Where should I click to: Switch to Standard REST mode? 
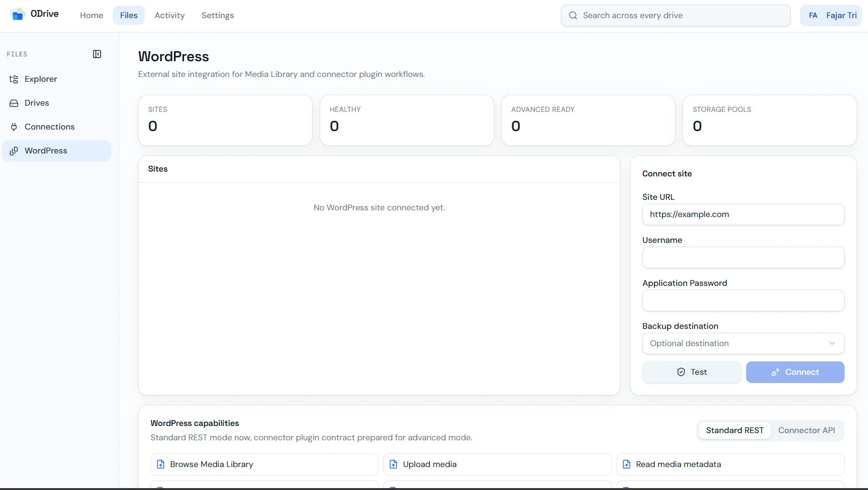[735, 430]
